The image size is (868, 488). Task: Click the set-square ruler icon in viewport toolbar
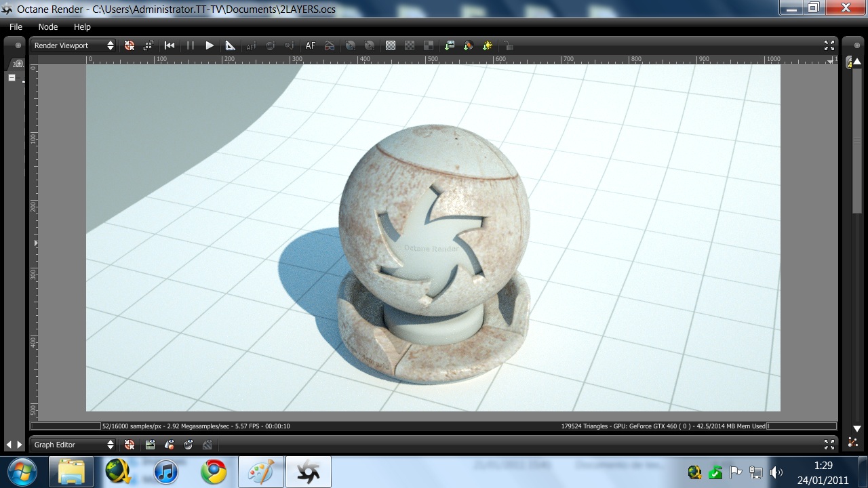point(230,45)
